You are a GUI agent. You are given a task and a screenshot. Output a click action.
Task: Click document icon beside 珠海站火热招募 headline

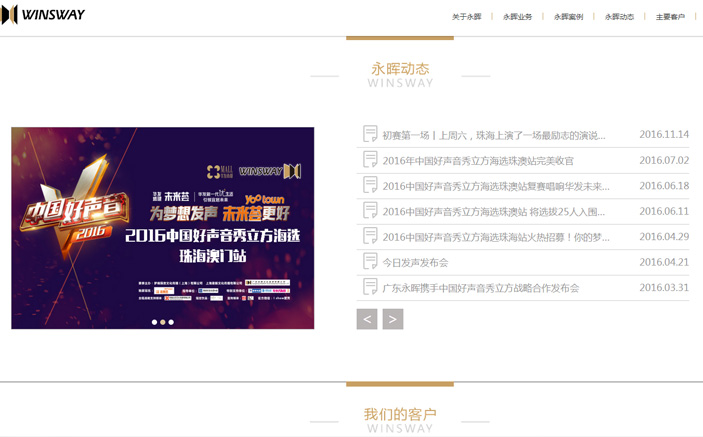(x=370, y=236)
